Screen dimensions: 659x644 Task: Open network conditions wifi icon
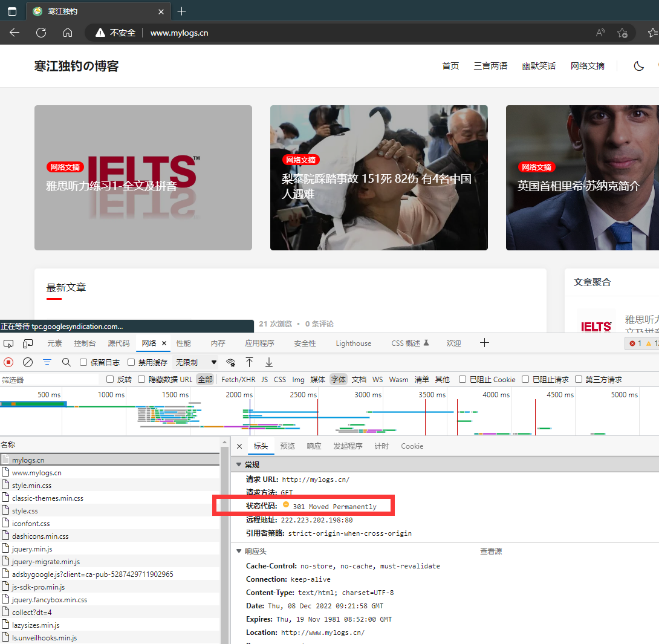[x=231, y=362]
